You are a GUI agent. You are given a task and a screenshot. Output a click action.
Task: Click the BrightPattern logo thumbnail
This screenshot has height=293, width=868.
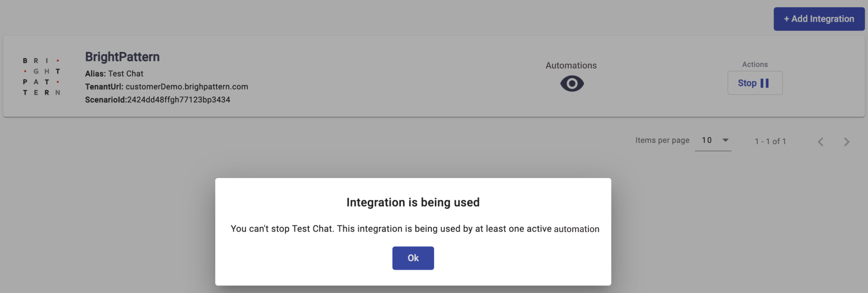point(41,77)
